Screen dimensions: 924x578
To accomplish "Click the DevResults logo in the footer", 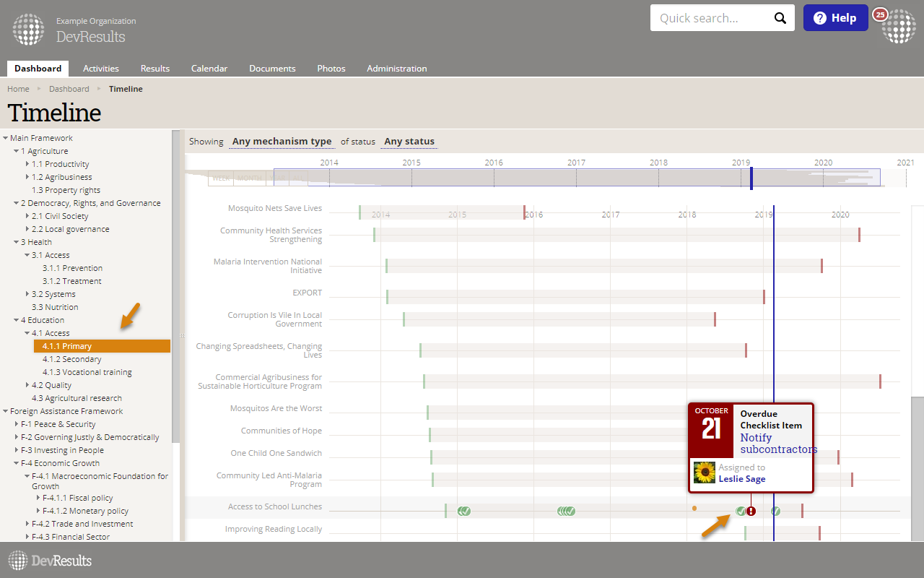I will [x=50, y=561].
